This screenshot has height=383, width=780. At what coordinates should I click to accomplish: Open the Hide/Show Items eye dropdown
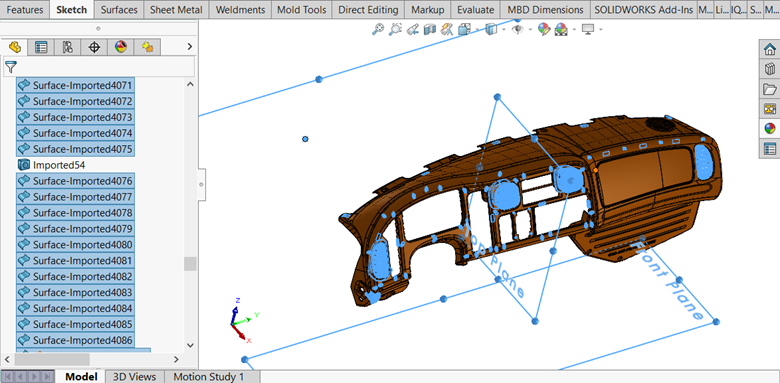[x=530, y=29]
